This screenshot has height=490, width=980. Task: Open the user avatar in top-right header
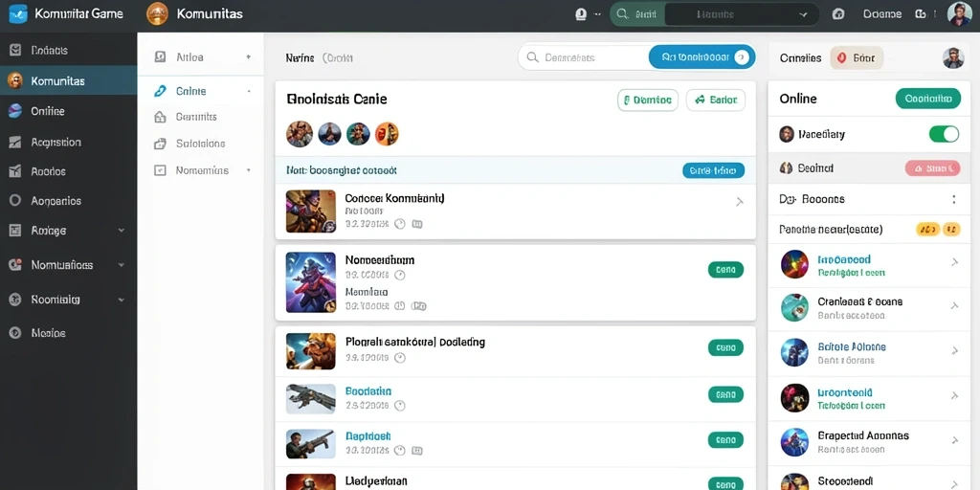pos(959,13)
